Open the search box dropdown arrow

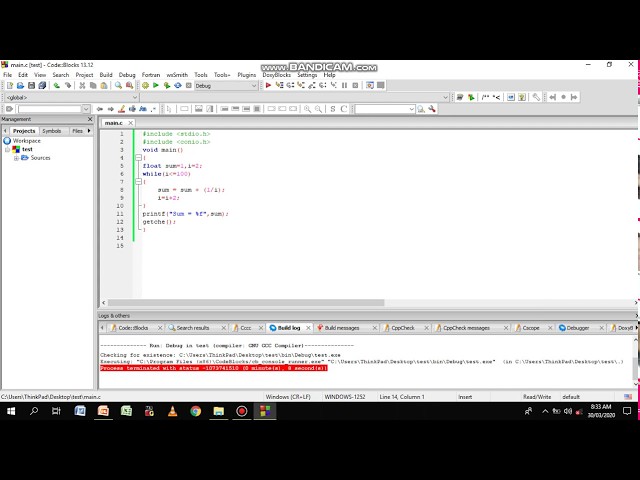point(86,109)
